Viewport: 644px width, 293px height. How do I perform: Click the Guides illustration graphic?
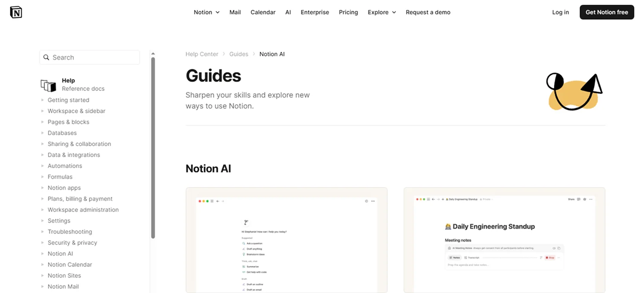pos(574,92)
